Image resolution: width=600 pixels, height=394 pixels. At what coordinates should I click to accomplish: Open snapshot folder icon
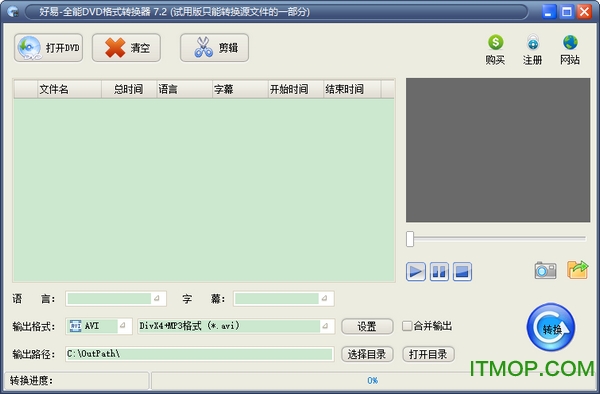[x=578, y=270]
